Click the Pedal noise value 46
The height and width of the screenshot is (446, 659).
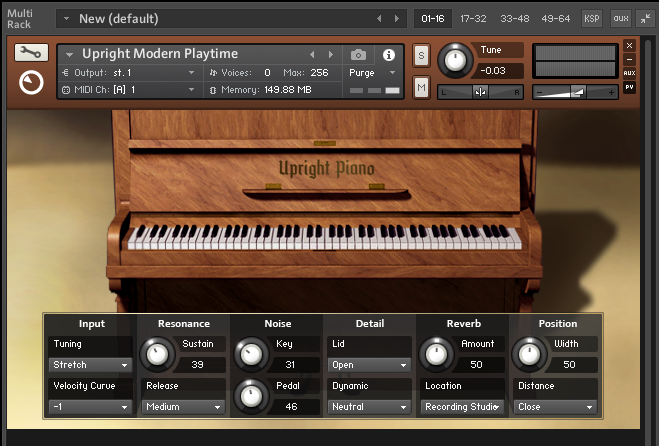(x=291, y=407)
